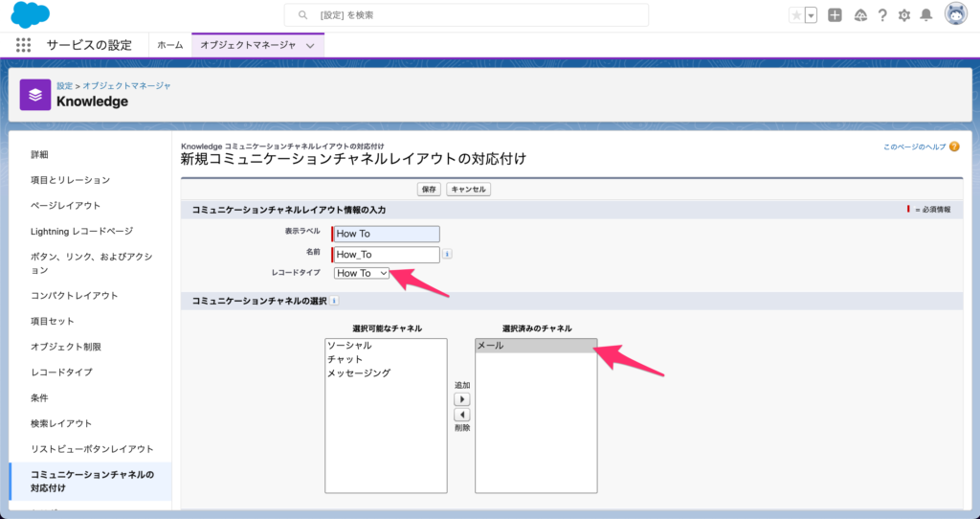Open the help question mark icon

pos(882,15)
